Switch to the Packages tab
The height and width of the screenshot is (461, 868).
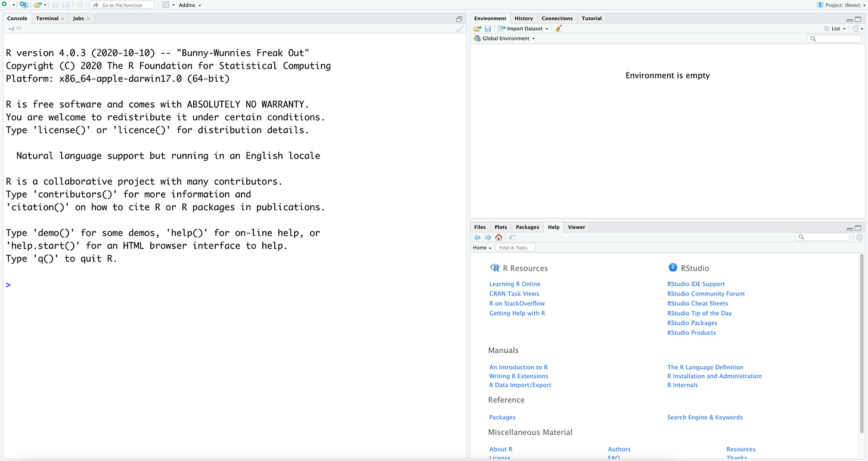[528, 227]
